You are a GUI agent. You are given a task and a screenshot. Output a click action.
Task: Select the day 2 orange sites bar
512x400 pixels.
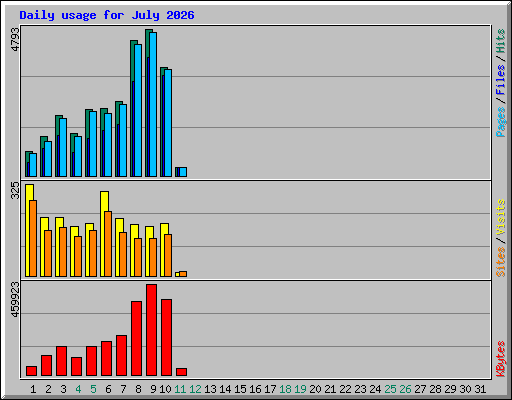48,253
